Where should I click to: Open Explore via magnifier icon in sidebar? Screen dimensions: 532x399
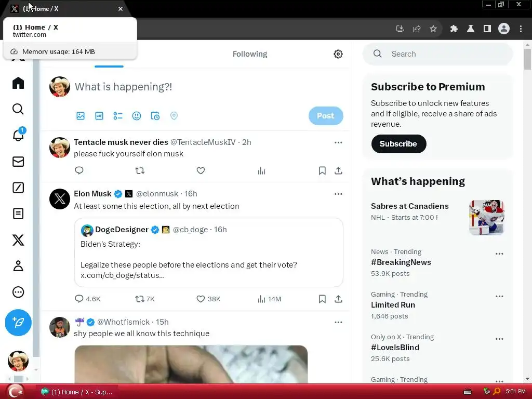[18, 109]
